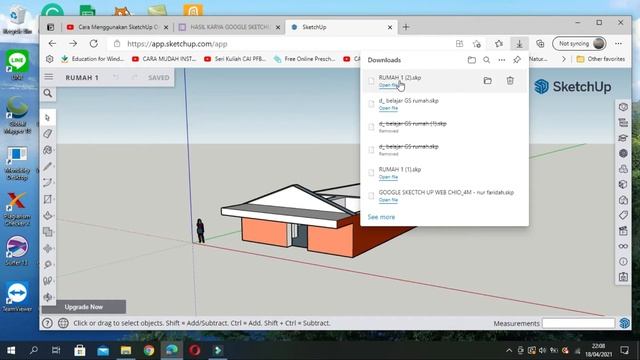Open file GOOGLE SKECTH UP WEB CHIO_4M
The width and height of the screenshot is (640, 360).
388,200
